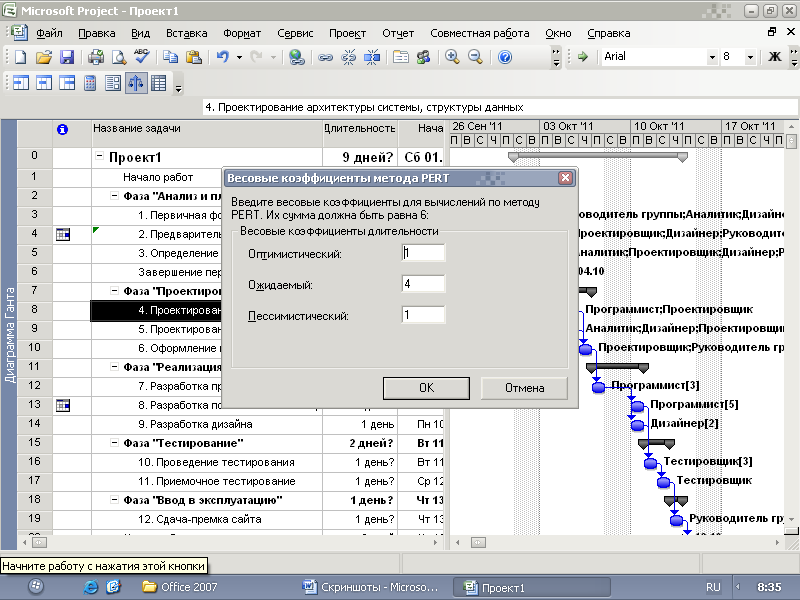Click the Print icon in toolbar
The image size is (800, 600).
point(98,57)
